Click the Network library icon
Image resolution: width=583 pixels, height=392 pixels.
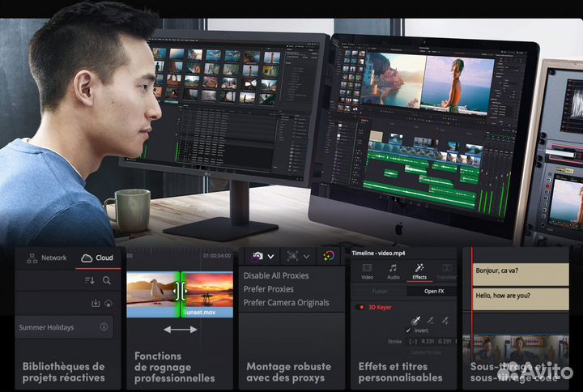(32, 258)
